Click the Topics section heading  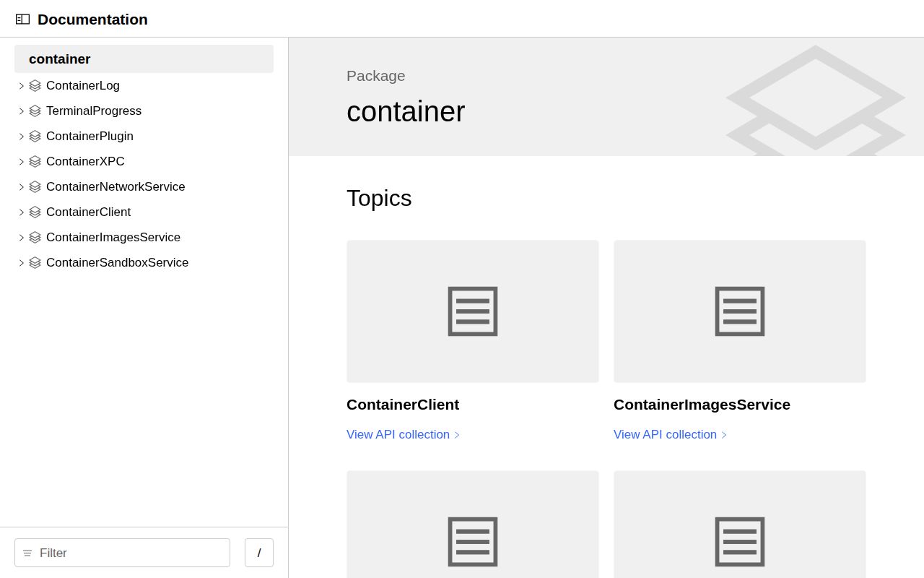point(379,199)
